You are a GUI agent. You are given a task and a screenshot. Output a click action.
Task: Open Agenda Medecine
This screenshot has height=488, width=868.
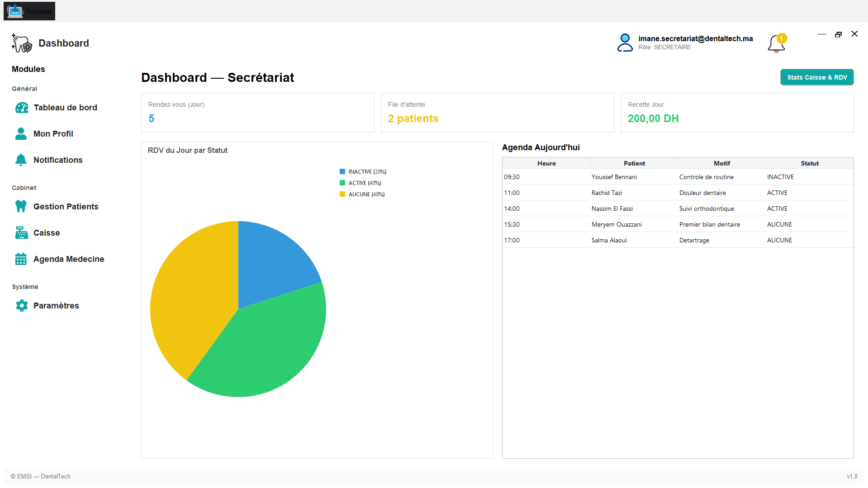69,259
